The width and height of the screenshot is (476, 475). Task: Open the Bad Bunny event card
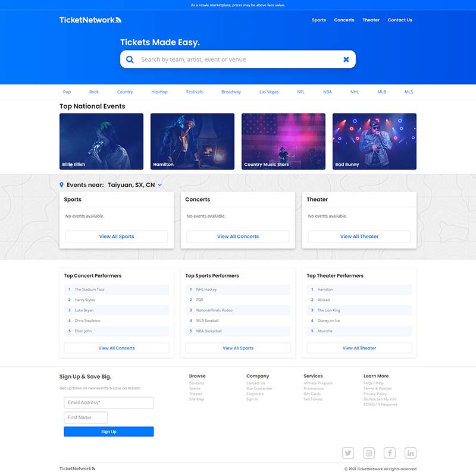375,141
